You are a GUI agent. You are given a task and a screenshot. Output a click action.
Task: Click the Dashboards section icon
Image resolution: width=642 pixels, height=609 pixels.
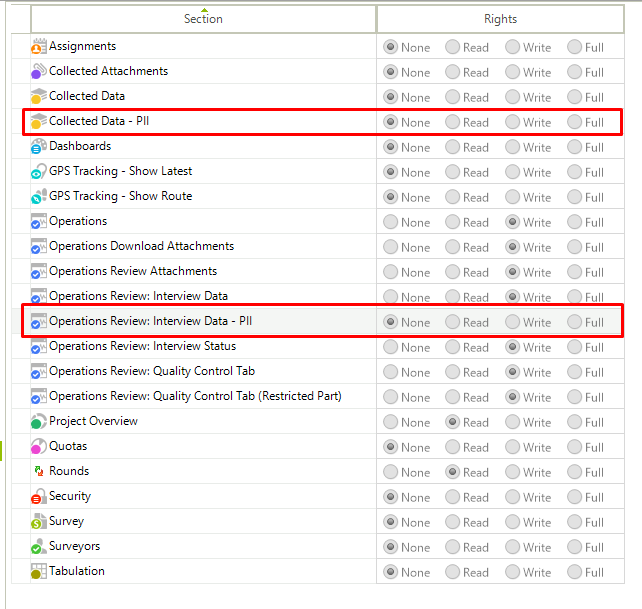coord(38,146)
